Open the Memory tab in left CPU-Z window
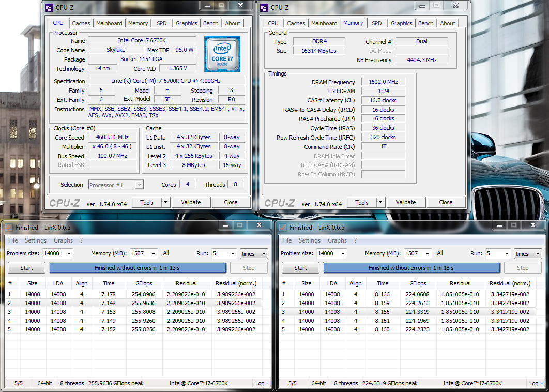 pos(138,23)
